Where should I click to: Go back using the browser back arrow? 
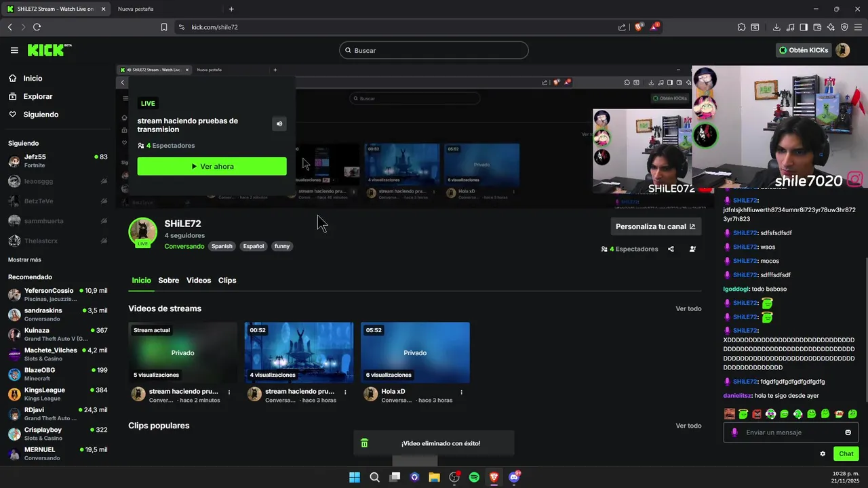tap(9, 27)
